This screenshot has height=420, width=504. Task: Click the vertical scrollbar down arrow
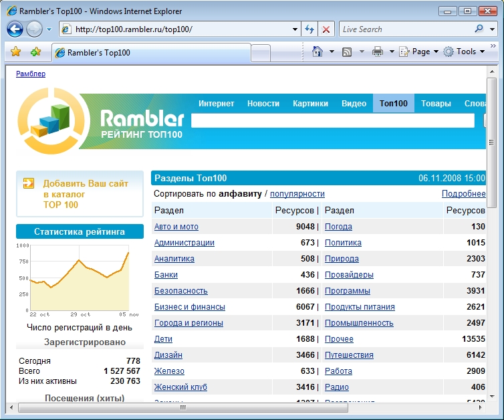(492, 397)
